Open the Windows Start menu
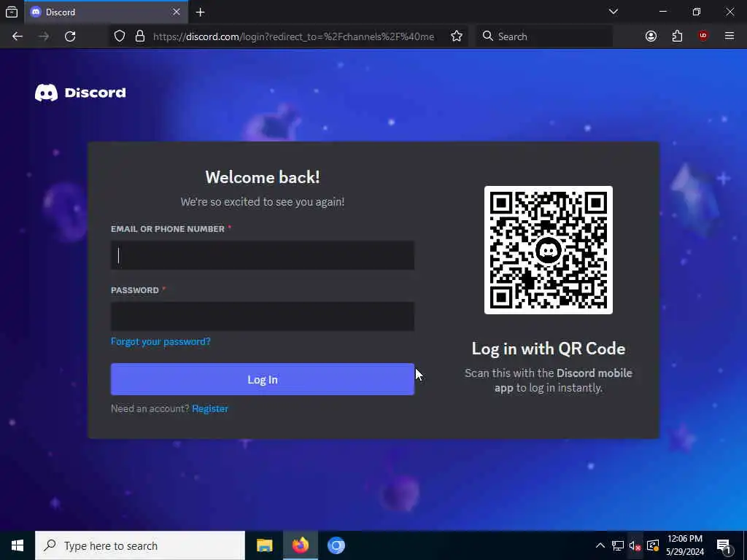 tap(18, 545)
